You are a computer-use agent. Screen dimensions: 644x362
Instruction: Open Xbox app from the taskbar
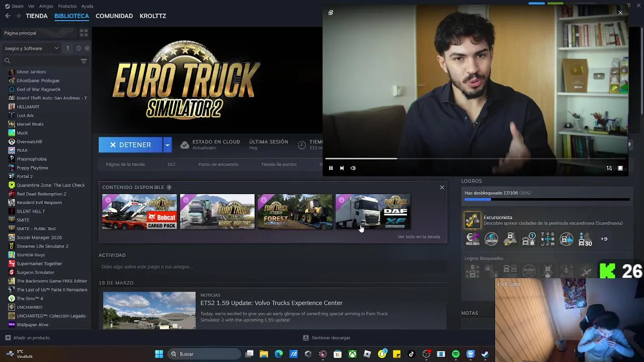[x=353, y=354]
